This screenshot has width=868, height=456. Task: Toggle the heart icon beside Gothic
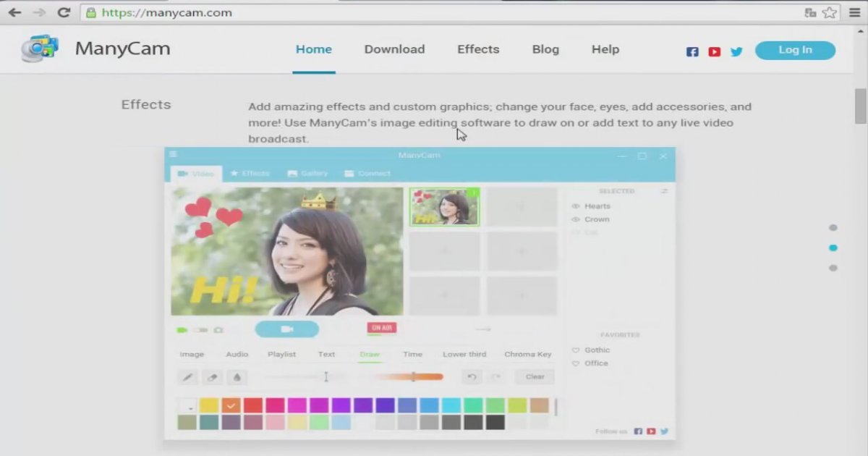(576, 350)
